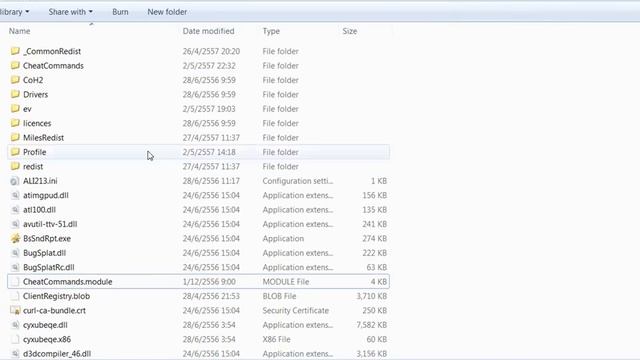Click the redist folder name
This screenshot has width=640, height=360.
[33, 167]
